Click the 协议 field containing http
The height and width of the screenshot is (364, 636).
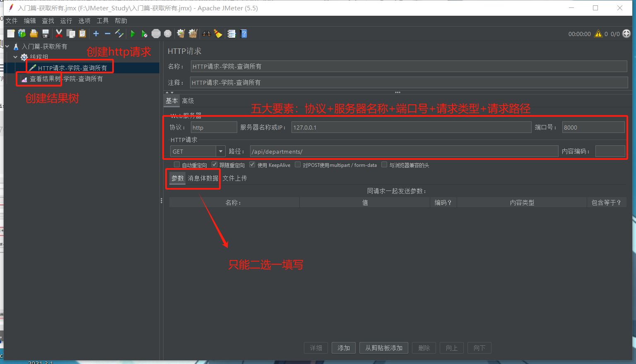point(214,128)
